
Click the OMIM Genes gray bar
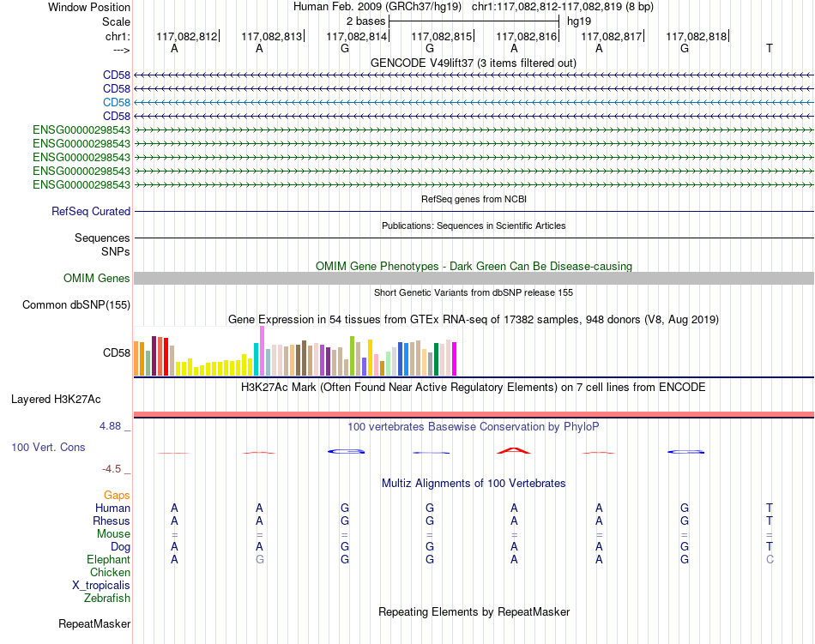(x=474, y=279)
